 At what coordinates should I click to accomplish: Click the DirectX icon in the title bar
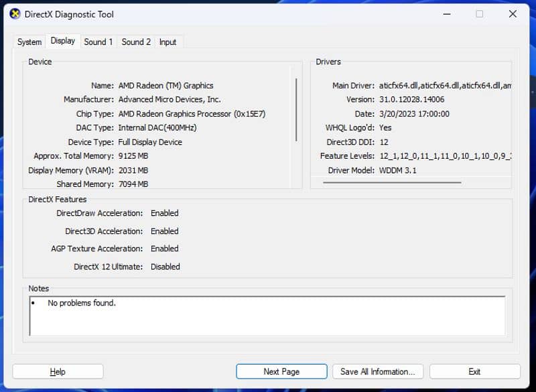pos(15,14)
